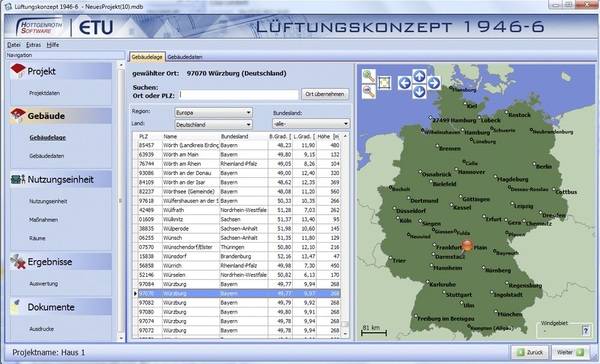Pan the map down with arrow icon
This screenshot has width=600, height=364.
pos(419,91)
